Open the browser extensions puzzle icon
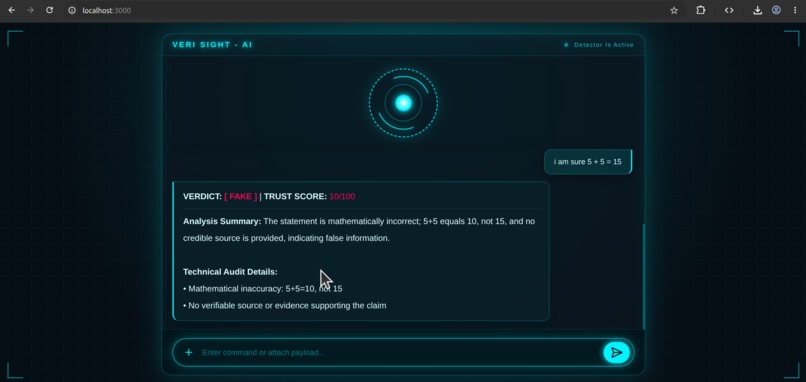Viewport: 806px width, 382px height. click(x=701, y=10)
